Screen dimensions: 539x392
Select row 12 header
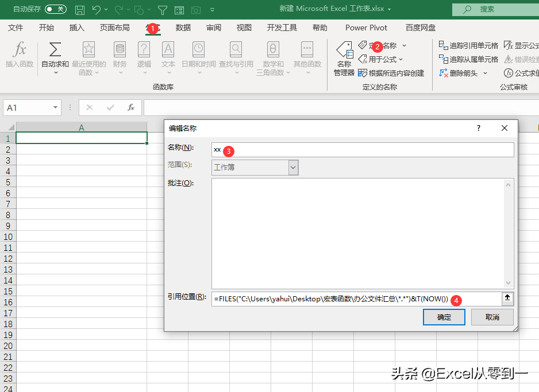[8, 258]
